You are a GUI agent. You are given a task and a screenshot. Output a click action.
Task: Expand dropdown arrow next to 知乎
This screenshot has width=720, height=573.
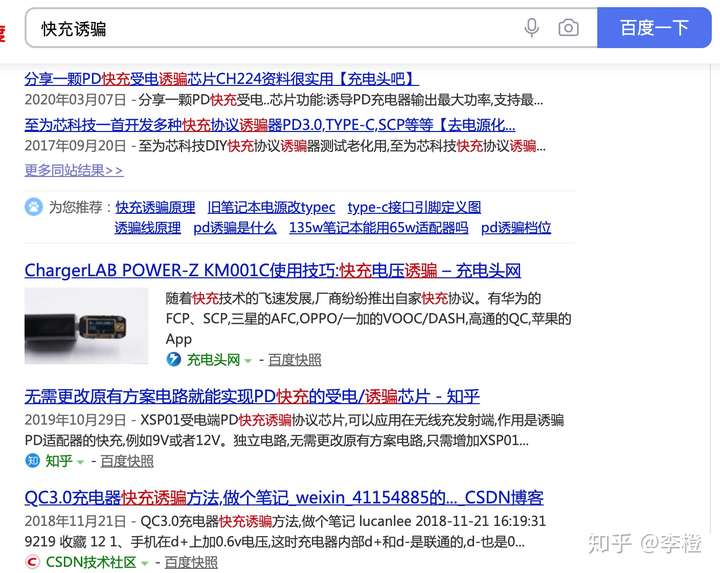[x=80, y=461]
